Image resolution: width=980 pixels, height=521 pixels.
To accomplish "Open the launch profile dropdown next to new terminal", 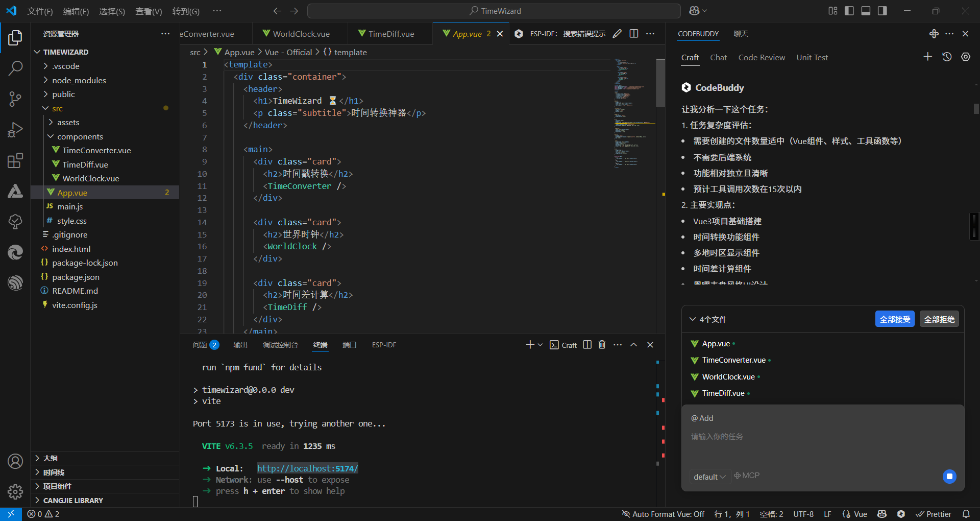I will click(x=540, y=345).
